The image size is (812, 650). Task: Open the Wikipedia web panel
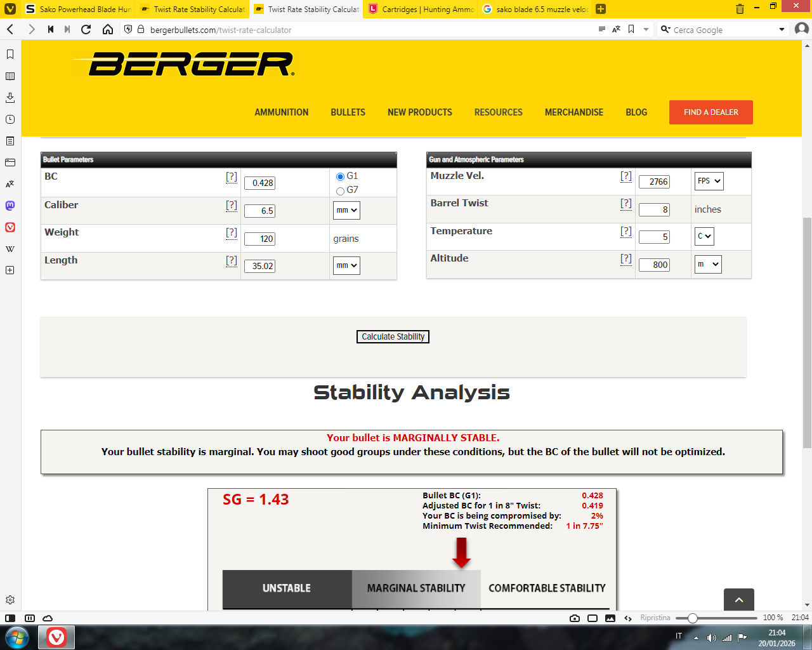pos(10,249)
